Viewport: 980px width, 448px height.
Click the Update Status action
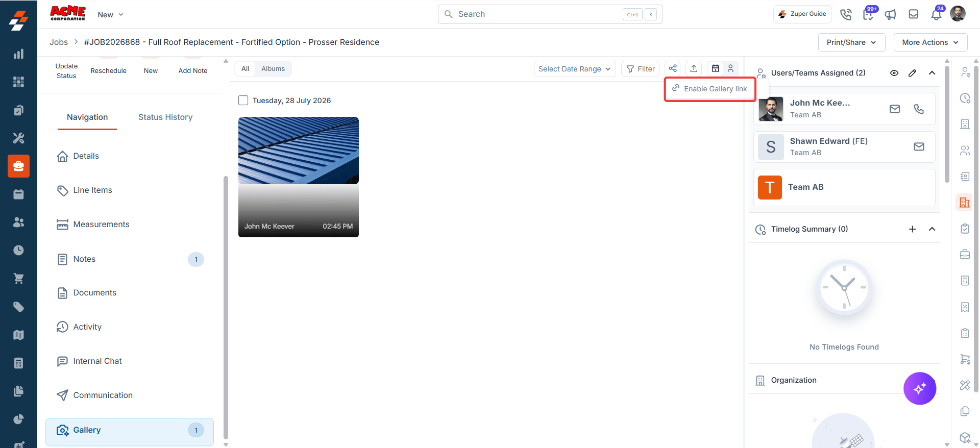point(66,71)
